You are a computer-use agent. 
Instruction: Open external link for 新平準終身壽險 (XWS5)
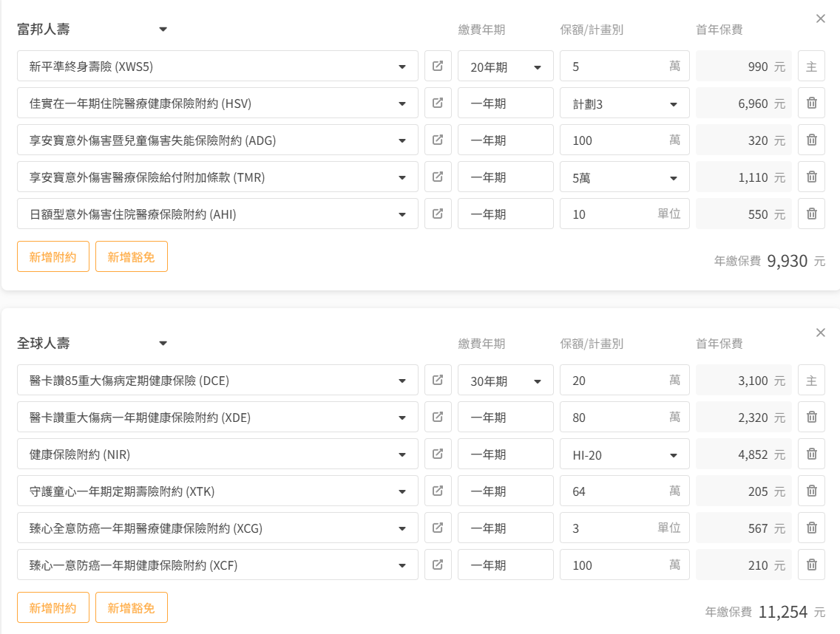(x=438, y=67)
